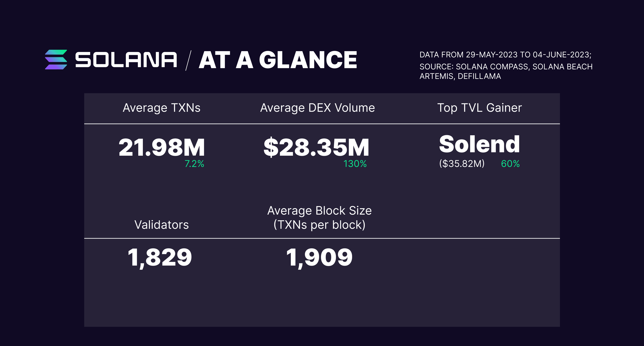Viewport: 644px width, 346px height.
Task: Click the 'Solend' top gainer name
Action: coord(479,144)
